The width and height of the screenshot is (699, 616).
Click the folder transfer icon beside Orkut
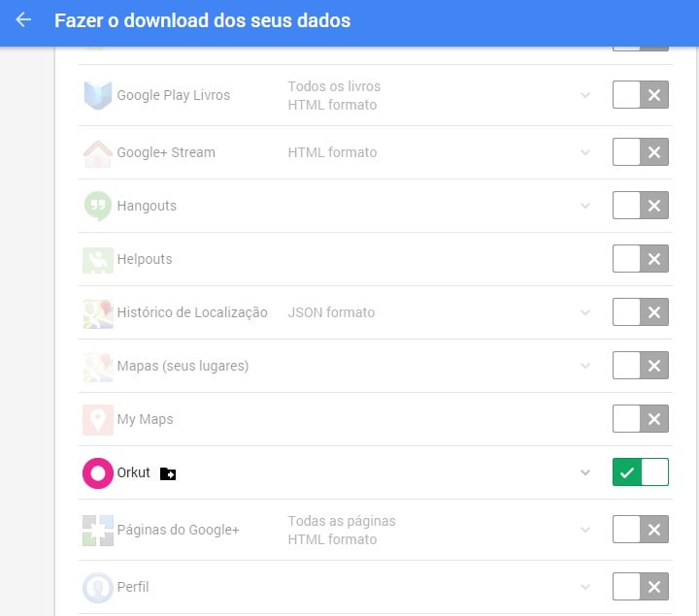click(168, 473)
